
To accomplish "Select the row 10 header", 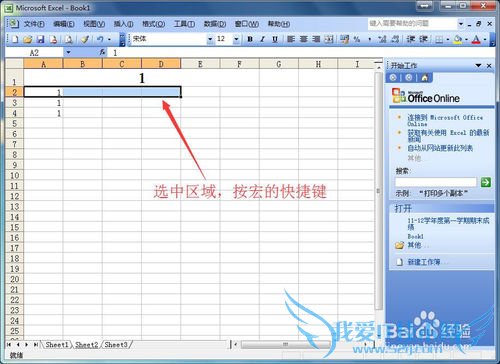I will (14, 175).
